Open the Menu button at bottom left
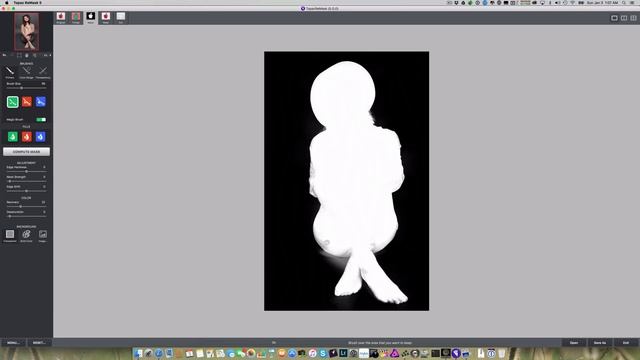This screenshot has height=360, width=640. pyautogui.click(x=13, y=343)
